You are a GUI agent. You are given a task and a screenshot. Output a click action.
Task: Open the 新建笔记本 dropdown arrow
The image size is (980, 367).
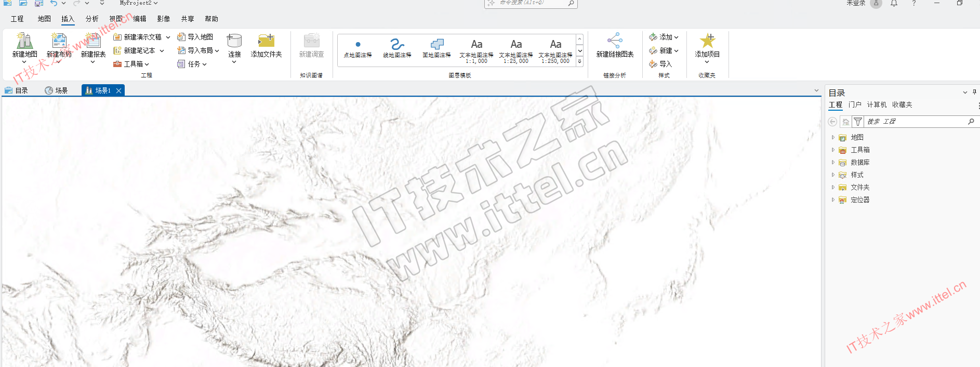[x=162, y=51]
